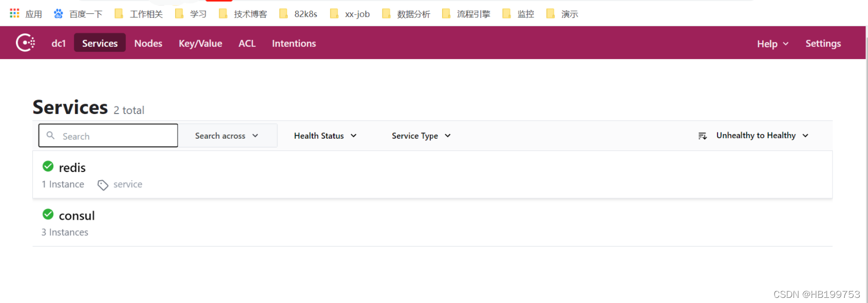Open the 百度一下 bookmark
The width and height of the screenshot is (868, 303).
pyautogui.click(x=78, y=14)
